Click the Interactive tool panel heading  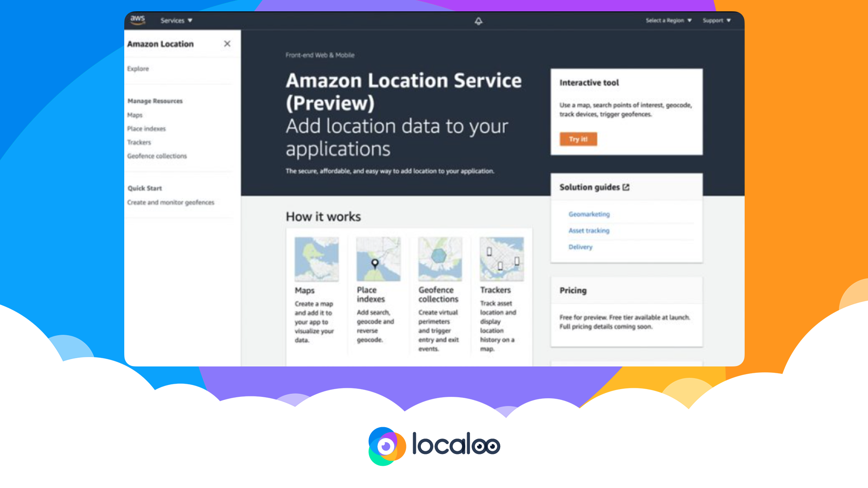point(589,83)
